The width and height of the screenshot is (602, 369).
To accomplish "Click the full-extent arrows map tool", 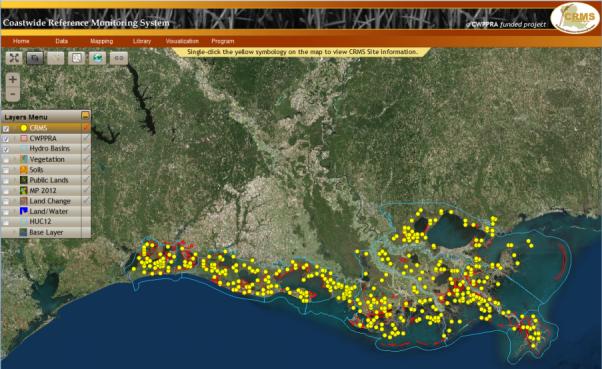I will pyautogui.click(x=14, y=58).
